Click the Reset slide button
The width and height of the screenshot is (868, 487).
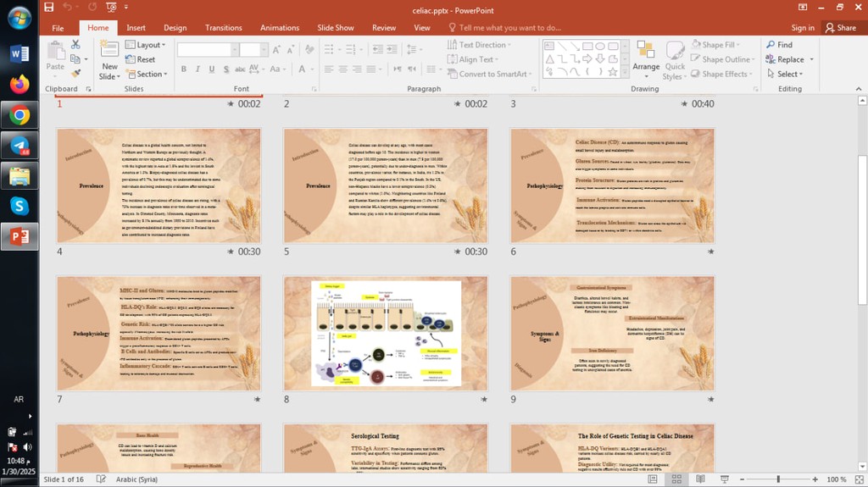[140, 59]
